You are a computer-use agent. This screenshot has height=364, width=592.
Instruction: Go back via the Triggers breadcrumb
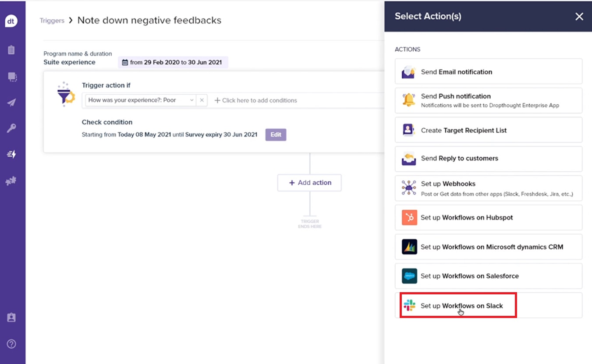tap(52, 21)
